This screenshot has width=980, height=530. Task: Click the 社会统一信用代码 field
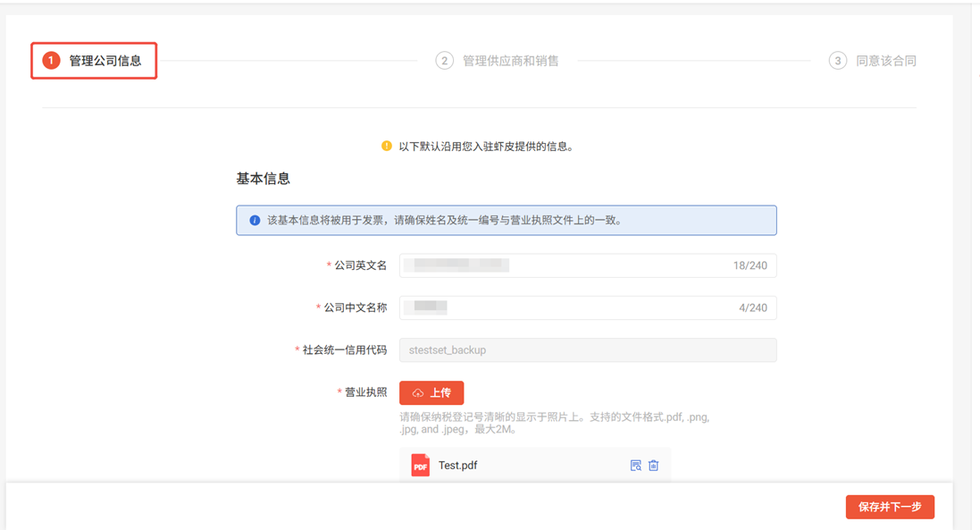[587, 350]
